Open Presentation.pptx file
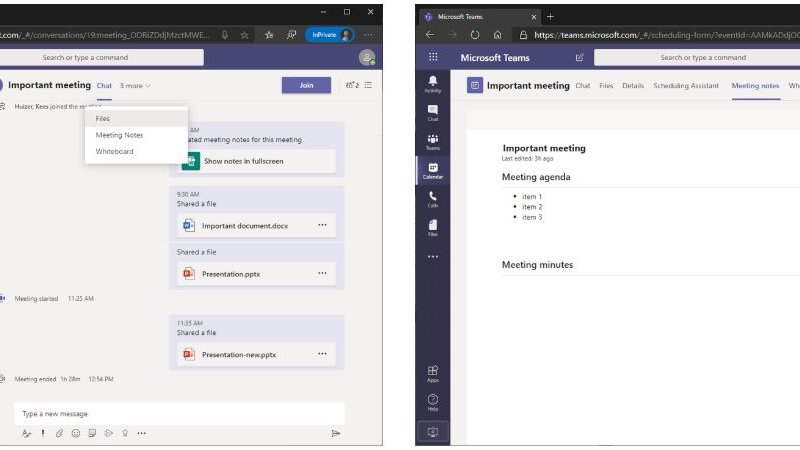The image size is (800, 450). coord(231,274)
